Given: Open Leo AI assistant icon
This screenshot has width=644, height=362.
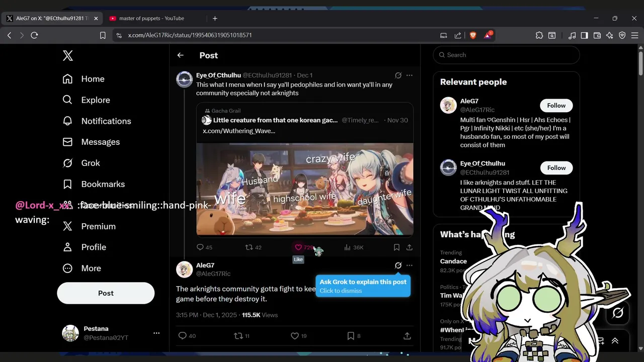Looking at the screenshot, I should [610, 35].
